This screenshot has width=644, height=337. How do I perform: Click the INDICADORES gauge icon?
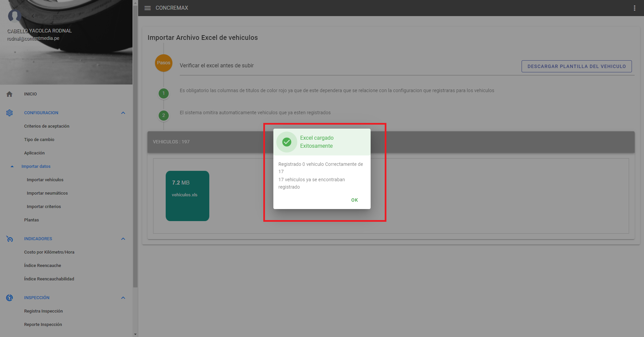[9, 239]
